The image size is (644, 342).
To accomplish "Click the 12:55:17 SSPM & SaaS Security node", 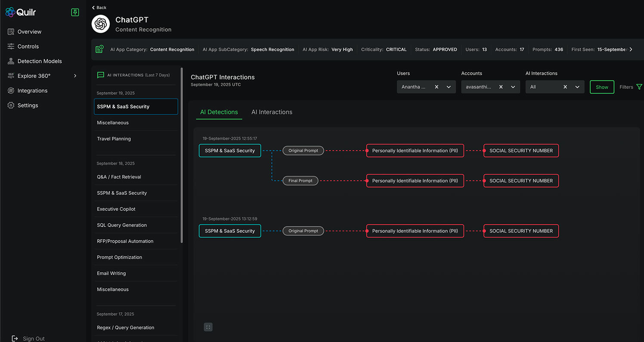I will click(230, 151).
